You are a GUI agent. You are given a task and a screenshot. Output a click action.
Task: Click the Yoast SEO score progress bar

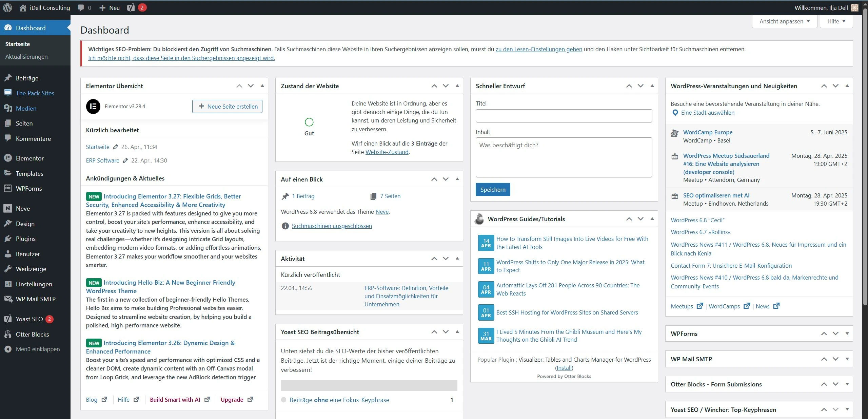369,385
